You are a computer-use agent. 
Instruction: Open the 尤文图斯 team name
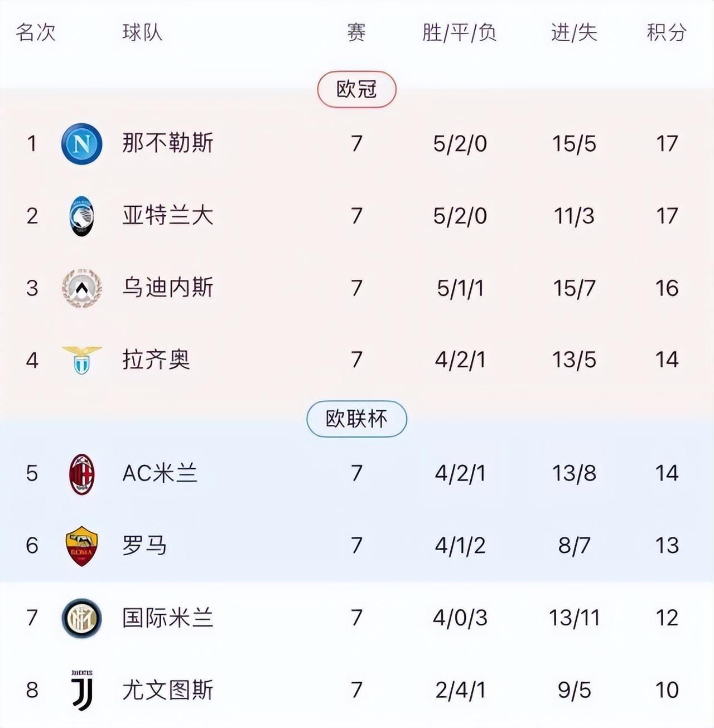point(168,690)
